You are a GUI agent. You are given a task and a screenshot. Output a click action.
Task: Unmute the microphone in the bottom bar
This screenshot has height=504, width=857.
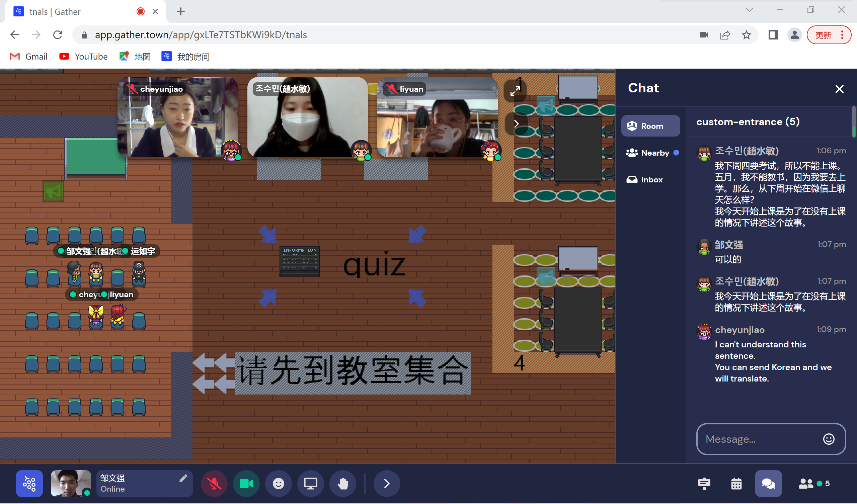(x=214, y=483)
